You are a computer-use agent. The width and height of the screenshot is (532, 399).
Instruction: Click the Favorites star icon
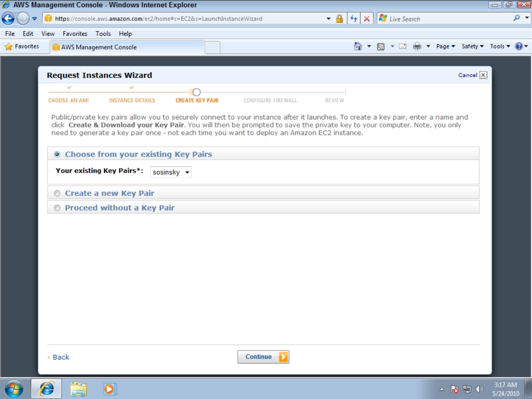point(8,46)
